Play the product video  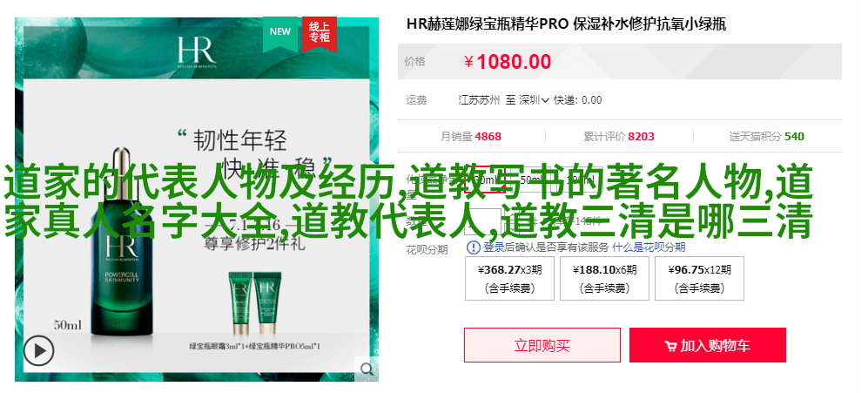[39, 351]
